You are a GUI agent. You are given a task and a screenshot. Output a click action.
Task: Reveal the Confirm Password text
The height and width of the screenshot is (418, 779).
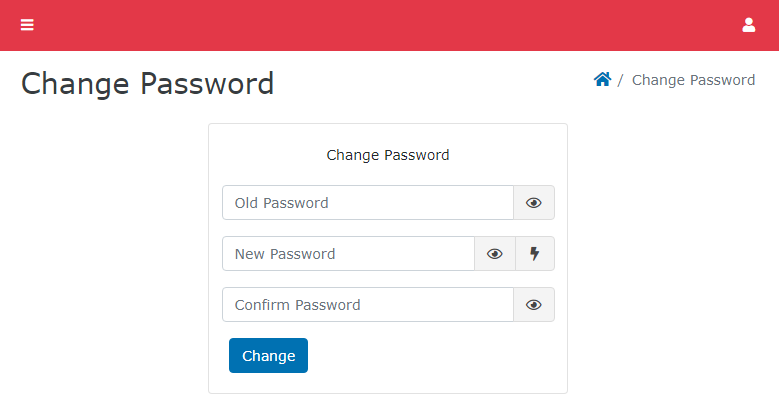534,305
